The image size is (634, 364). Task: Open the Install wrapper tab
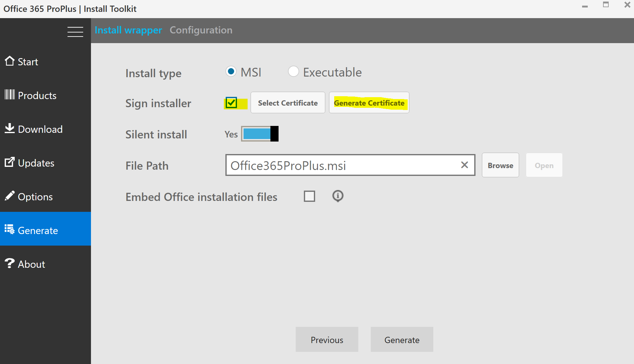click(x=128, y=30)
